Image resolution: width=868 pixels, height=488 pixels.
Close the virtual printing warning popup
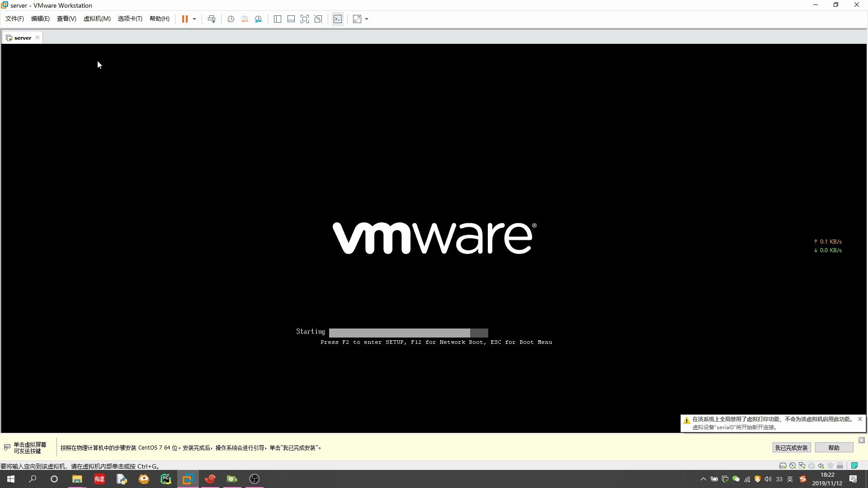pyautogui.click(x=860, y=419)
